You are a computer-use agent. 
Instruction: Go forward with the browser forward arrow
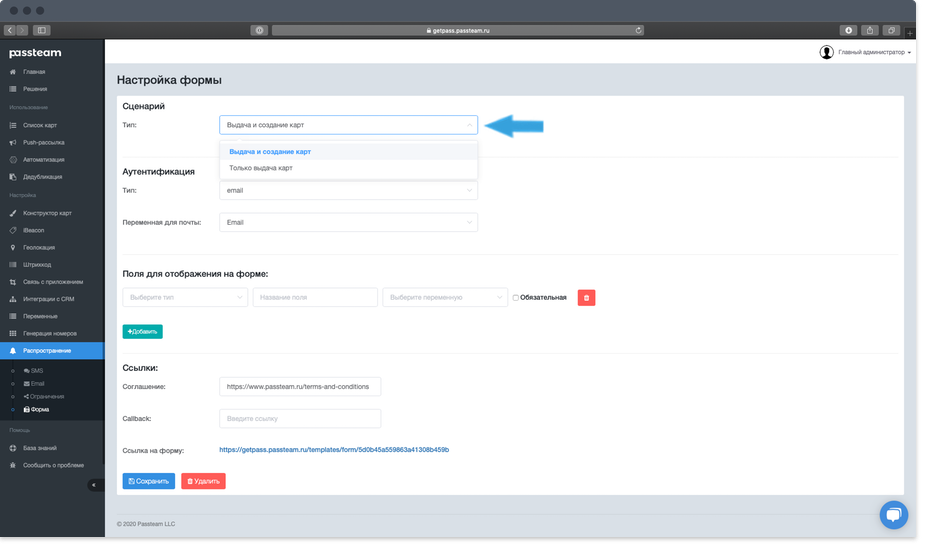pyautogui.click(x=22, y=30)
